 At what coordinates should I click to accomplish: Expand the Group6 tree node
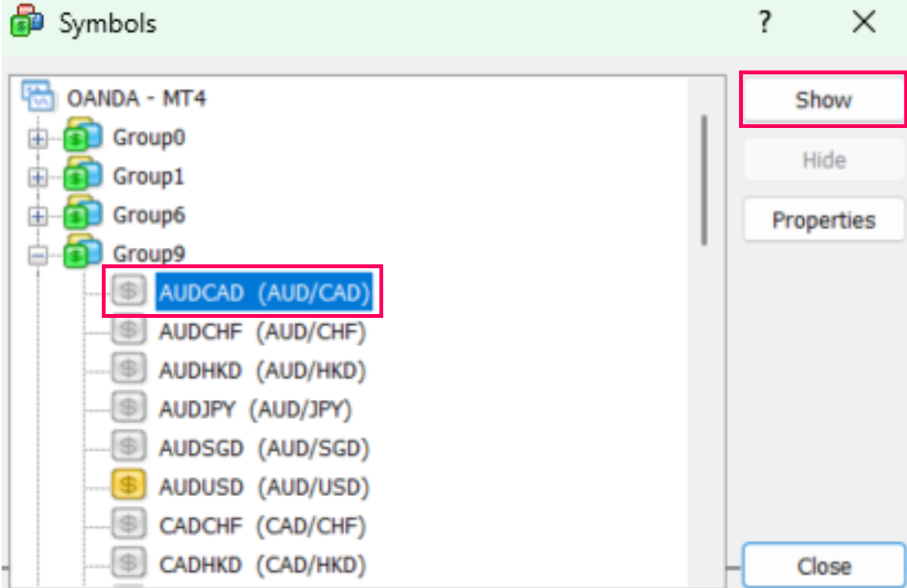[x=39, y=215]
